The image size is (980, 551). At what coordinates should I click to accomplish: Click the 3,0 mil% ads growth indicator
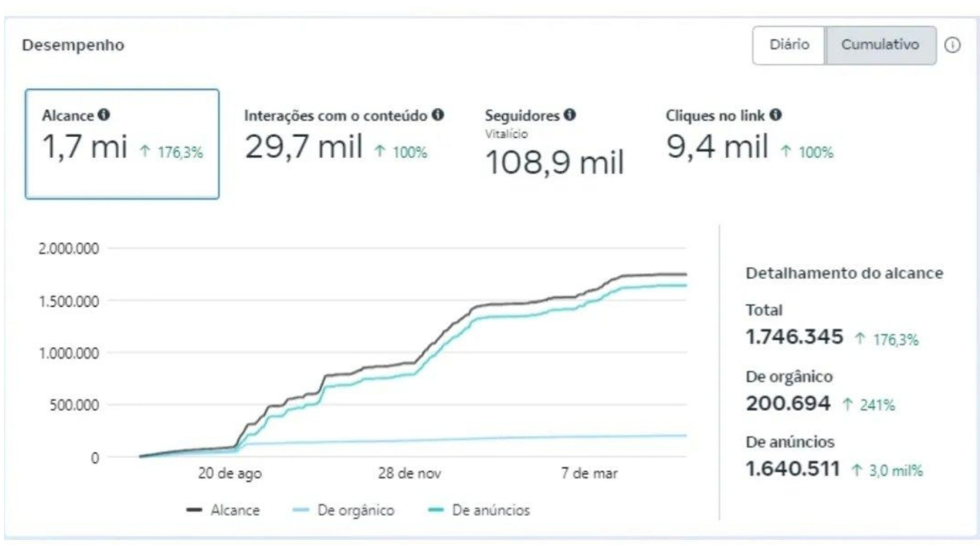pyautogui.click(x=887, y=470)
